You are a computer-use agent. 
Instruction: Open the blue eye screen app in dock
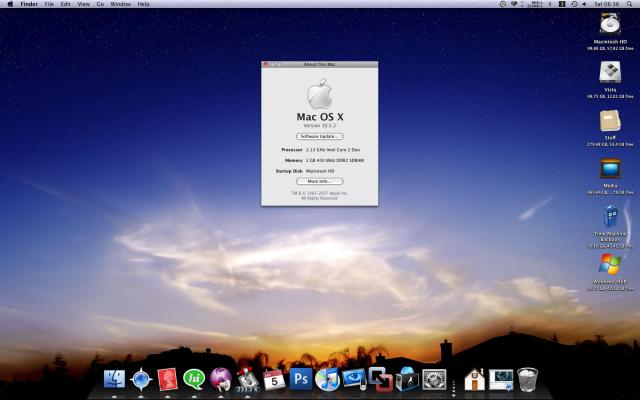[x=354, y=378]
